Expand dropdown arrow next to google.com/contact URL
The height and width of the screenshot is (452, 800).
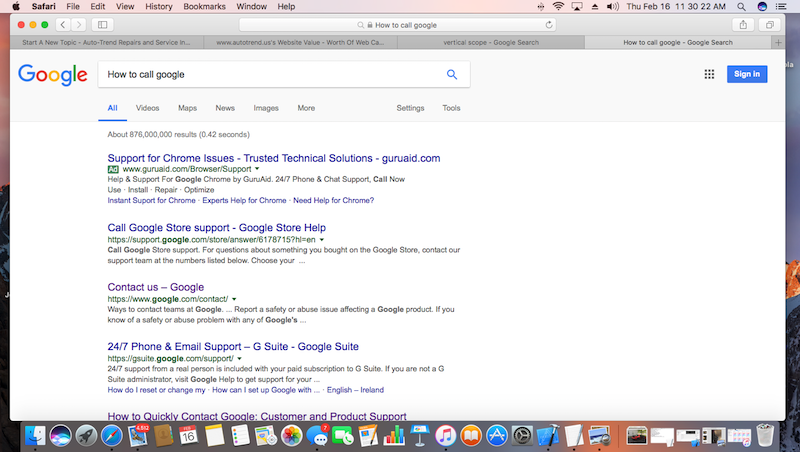(234, 299)
